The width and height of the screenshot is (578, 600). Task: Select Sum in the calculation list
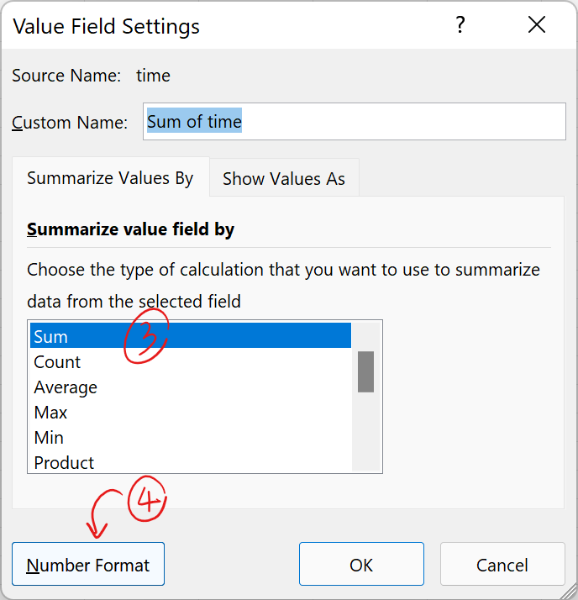pyautogui.click(x=190, y=336)
